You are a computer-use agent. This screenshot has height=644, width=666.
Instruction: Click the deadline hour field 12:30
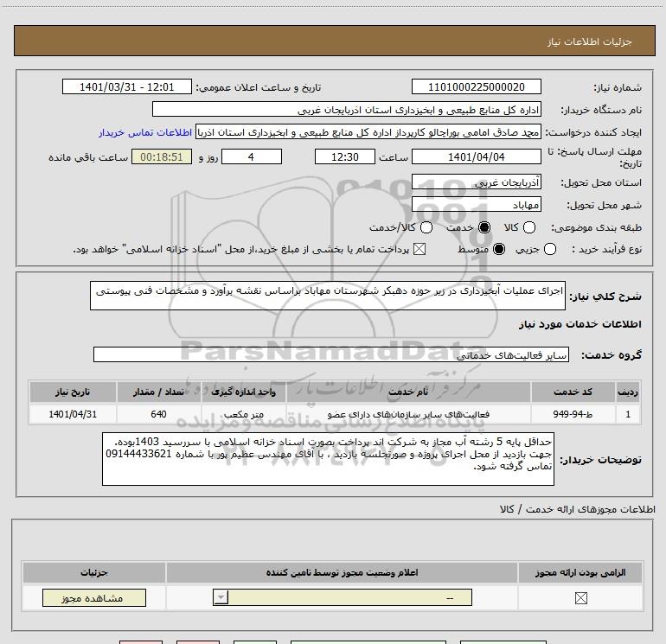click(345, 156)
